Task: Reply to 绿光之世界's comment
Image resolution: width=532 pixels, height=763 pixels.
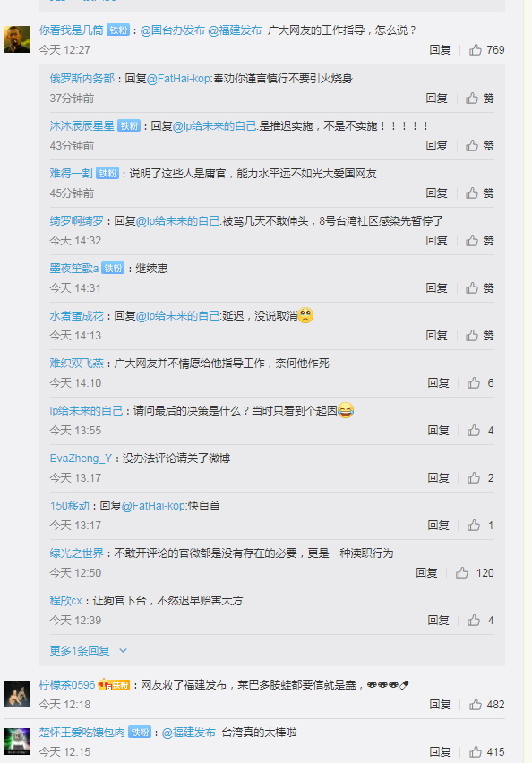Action: click(x=426, y=573)
